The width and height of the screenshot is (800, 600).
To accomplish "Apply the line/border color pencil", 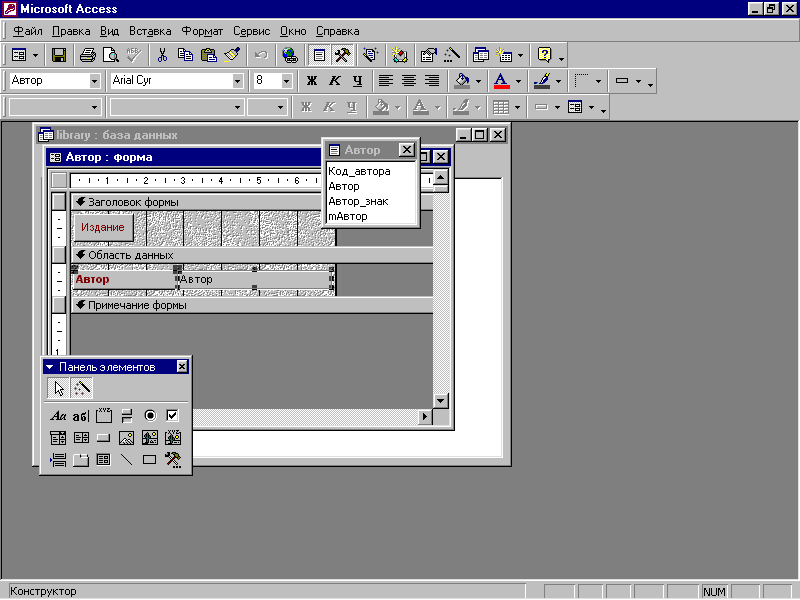I will tap(542, 81).
